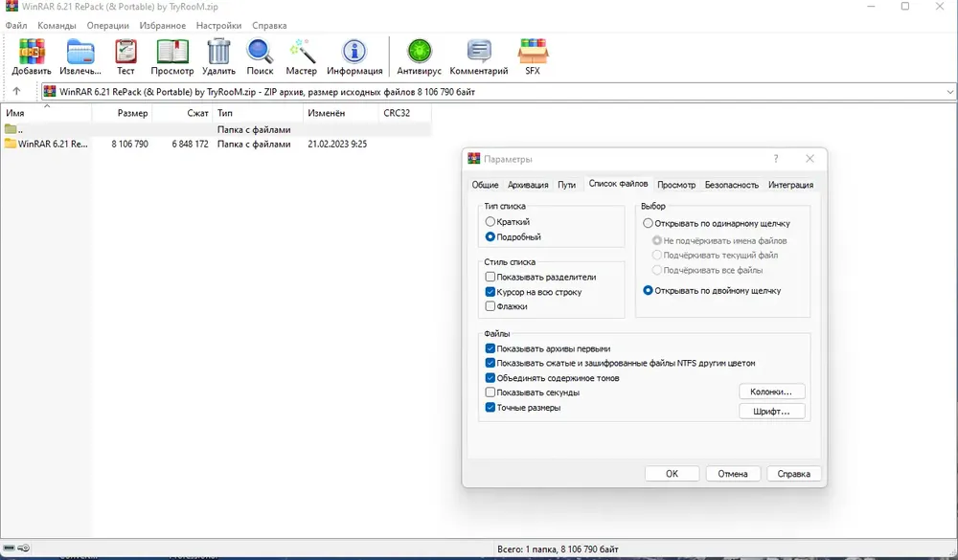The height and width of the screenshot is (560, 958).
Task: Start the Антивирус scan icon
Action: (420, 52)
